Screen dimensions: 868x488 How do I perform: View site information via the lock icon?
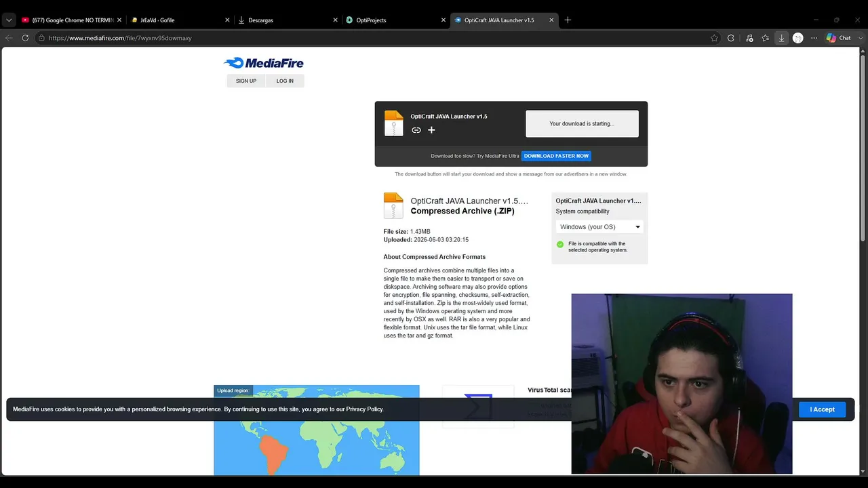click(41, 38)
